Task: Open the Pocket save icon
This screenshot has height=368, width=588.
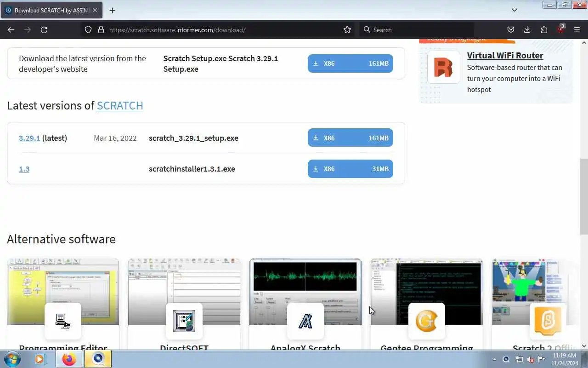Action: pos(510,29)
